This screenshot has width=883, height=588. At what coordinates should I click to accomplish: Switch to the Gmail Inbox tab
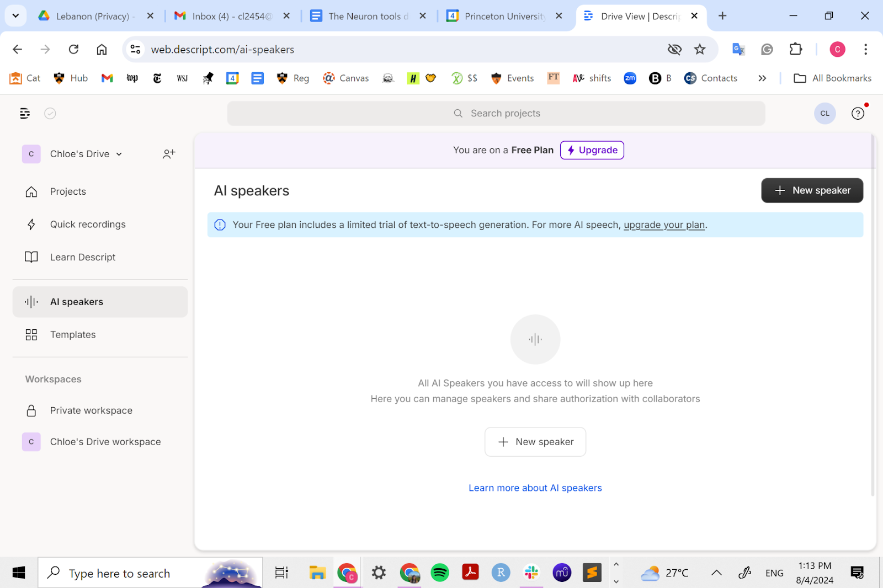pyautogui.click(x=231, y=16)
